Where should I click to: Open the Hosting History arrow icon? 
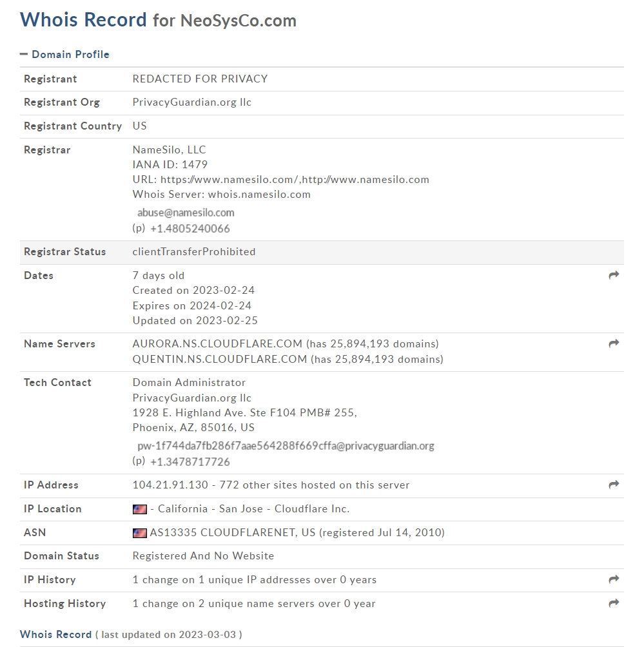pyautogui.click(x=614, y=603)
